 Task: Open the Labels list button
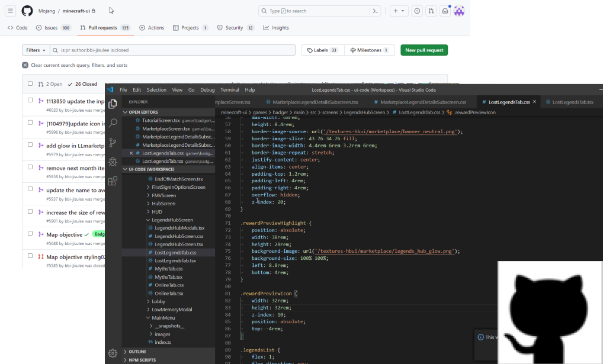click(322, 50)
